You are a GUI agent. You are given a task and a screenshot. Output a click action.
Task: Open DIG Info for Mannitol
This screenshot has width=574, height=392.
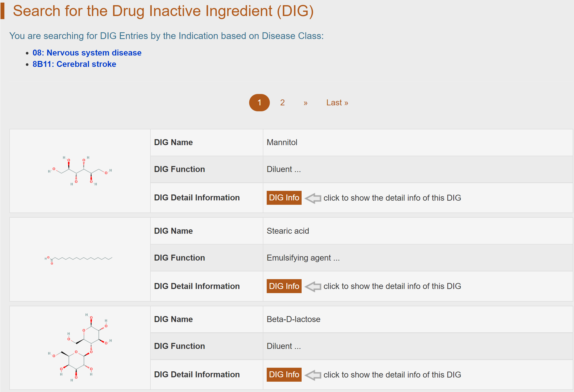pyautogui.click(x=284, y=198)
